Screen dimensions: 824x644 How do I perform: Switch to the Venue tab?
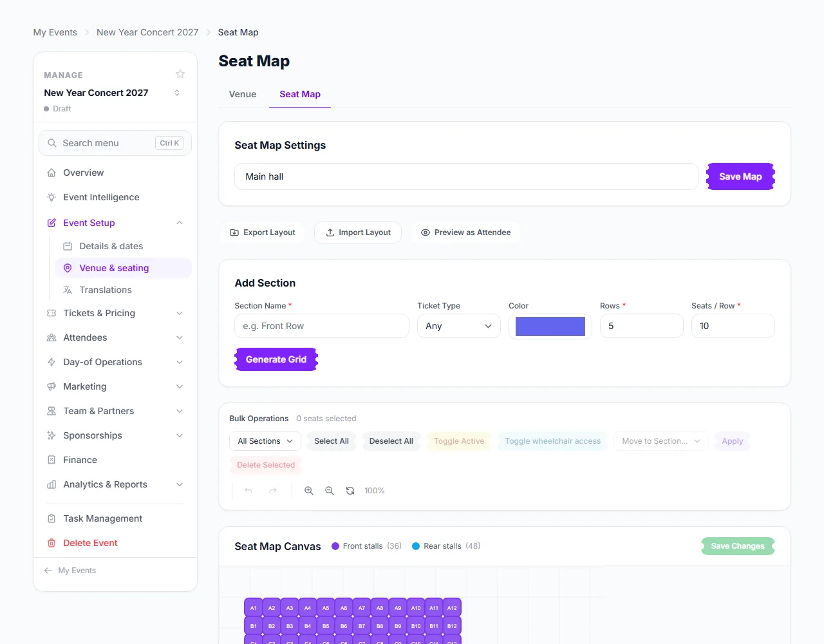pos(243,94)
